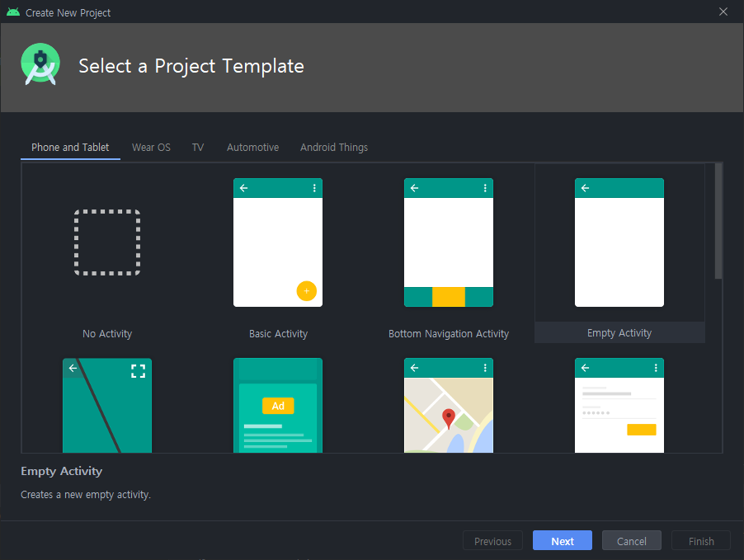Viewport: 744px width, 560px height.
Task: Select the Empty Activity phone thumbnail
Action: [619, 242]
